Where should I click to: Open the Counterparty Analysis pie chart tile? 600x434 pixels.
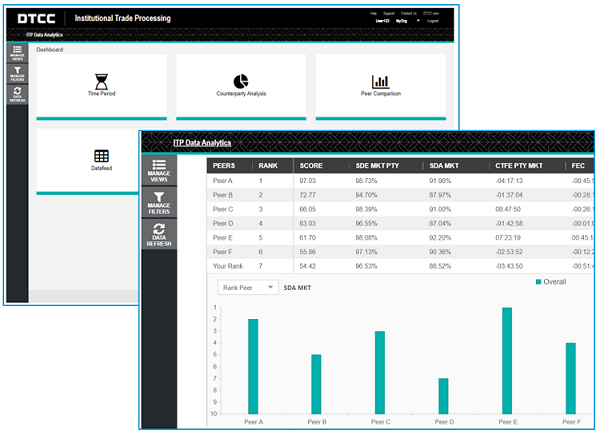[241, 87]
